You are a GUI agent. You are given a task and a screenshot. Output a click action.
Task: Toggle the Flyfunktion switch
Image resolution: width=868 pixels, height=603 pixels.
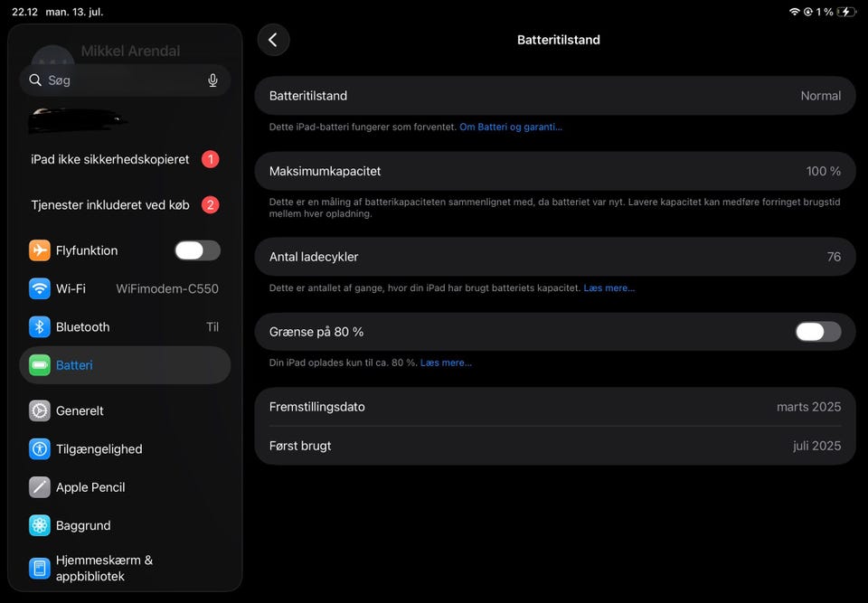[198, 250]
